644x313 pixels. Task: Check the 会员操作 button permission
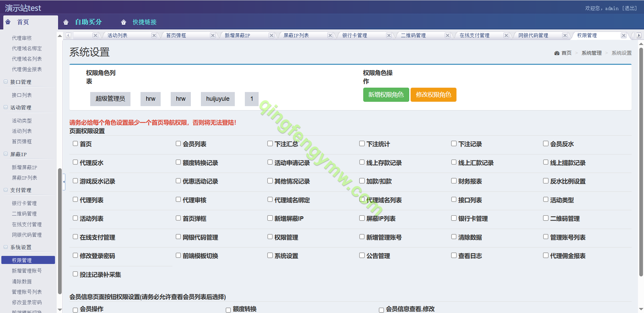pyautogui.click(x=75, y=310)
